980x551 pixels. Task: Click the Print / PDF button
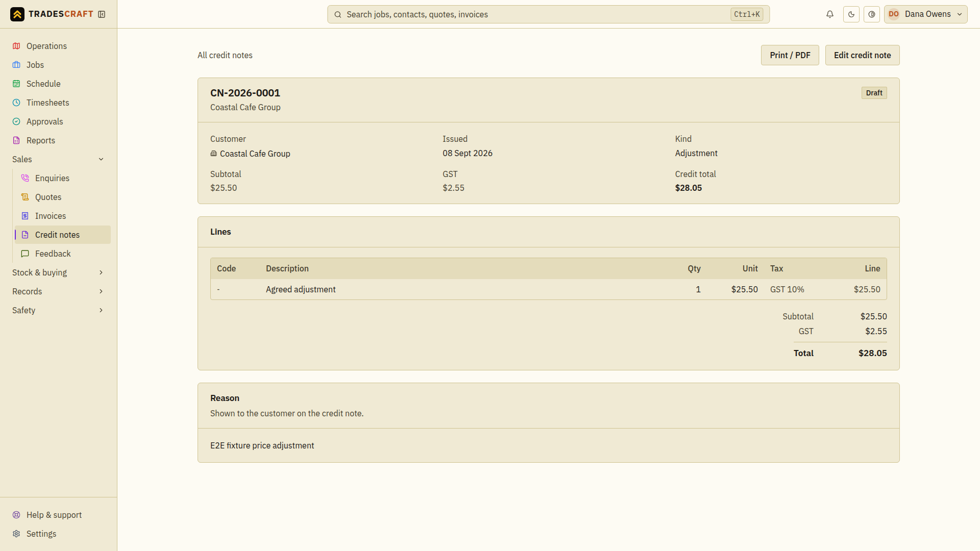click(x=790, y=55)
